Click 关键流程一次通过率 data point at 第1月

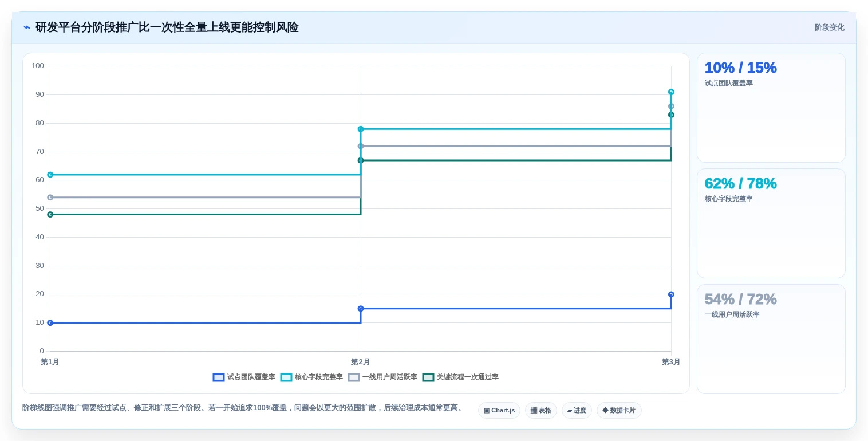[50, 215]
